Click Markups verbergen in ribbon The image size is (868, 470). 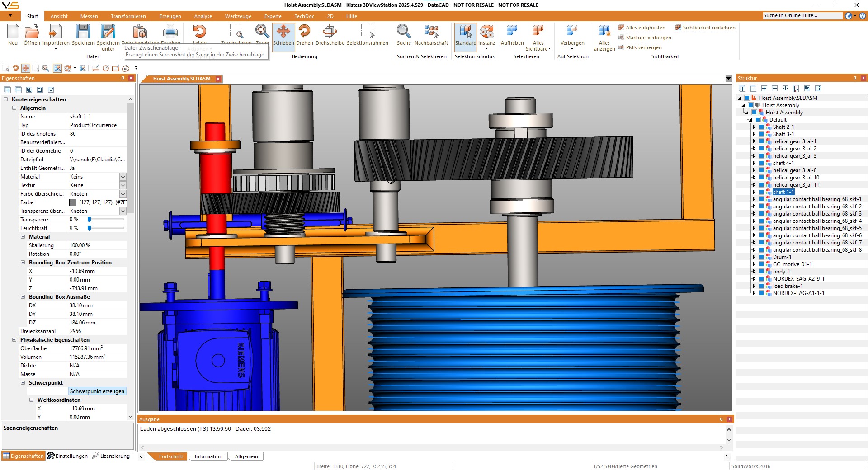648,38
